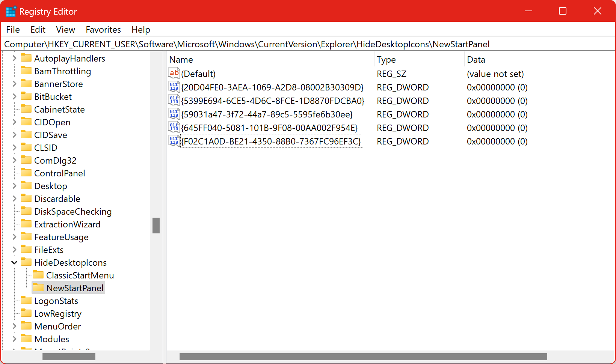Minimize the Registry Editor window
The width and height of the screenshot is (616, 364).
[528, 11]
